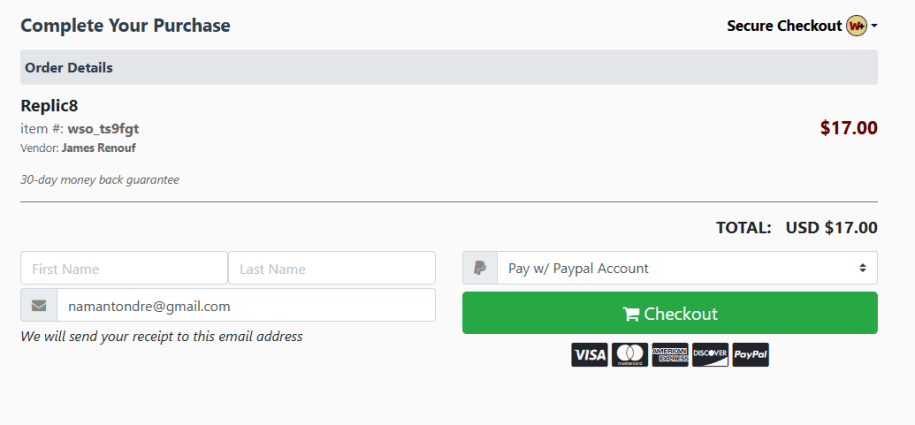
Task: Open the Pay w/ Paypal Account dropdown
Action: 687,268
